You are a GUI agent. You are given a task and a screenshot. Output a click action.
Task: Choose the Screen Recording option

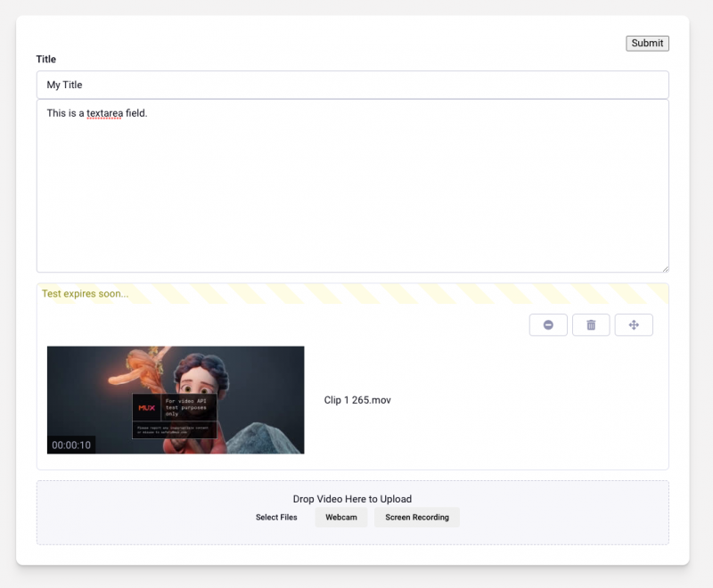(417, 517)
